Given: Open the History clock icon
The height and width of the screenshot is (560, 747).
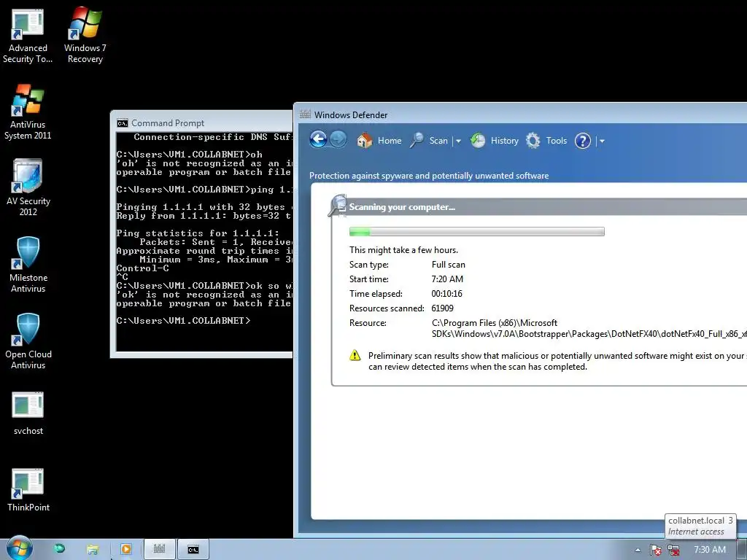Looking at the screenshot, I should pos(478,141).
